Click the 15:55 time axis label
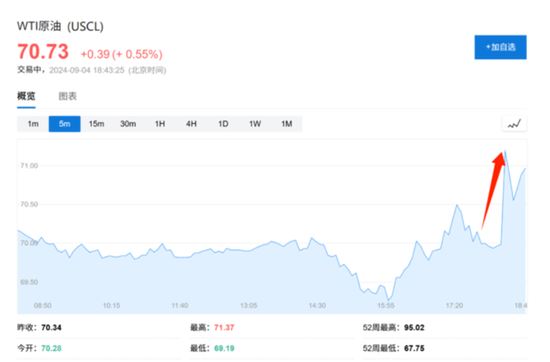This screenshot has height=362, width=550. (x=386, y=306)
